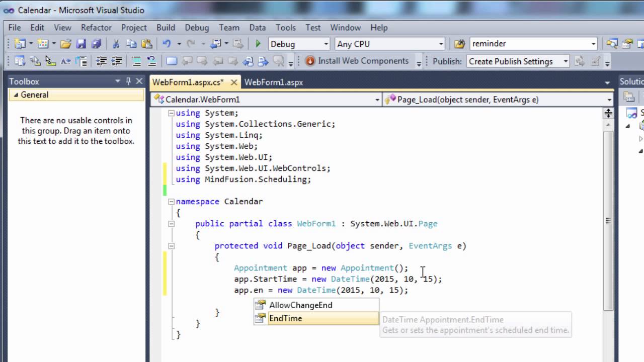Open the Any CPU platform dropdown
Viewport: 644px width, 362px height.
click(x=441, y=44)
